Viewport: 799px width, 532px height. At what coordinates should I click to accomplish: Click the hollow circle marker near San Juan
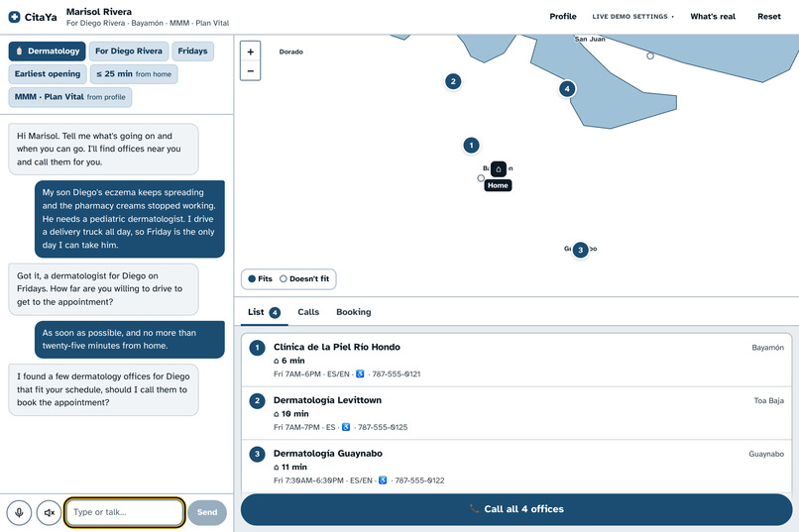[x=650, y=56]
